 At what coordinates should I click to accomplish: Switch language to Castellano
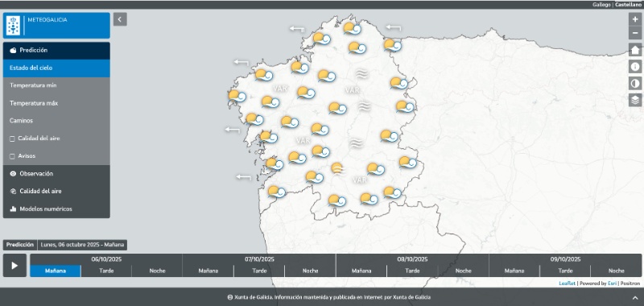coord(628,5)
